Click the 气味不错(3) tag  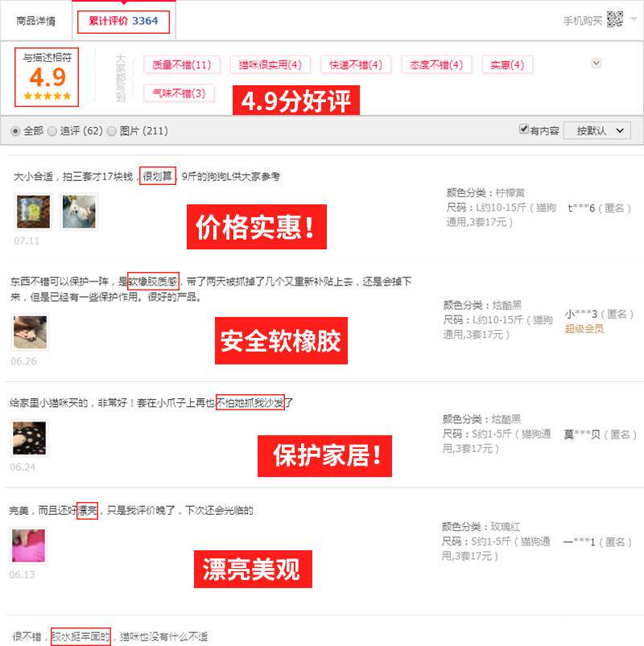[179, 93]
